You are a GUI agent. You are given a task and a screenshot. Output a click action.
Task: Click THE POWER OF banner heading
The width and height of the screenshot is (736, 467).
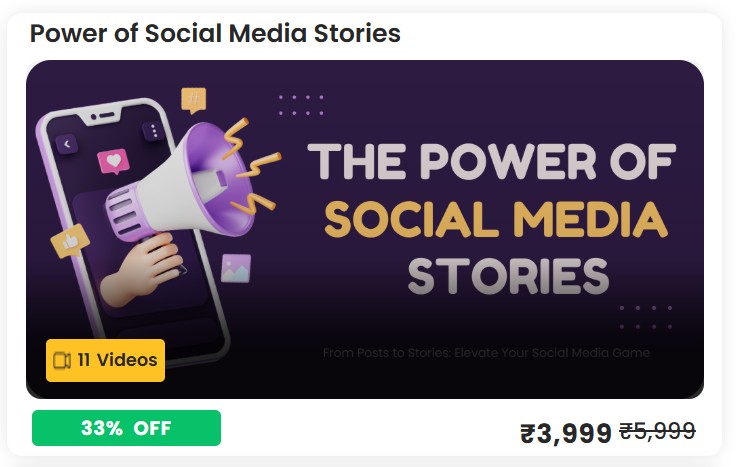click(491, 163)
